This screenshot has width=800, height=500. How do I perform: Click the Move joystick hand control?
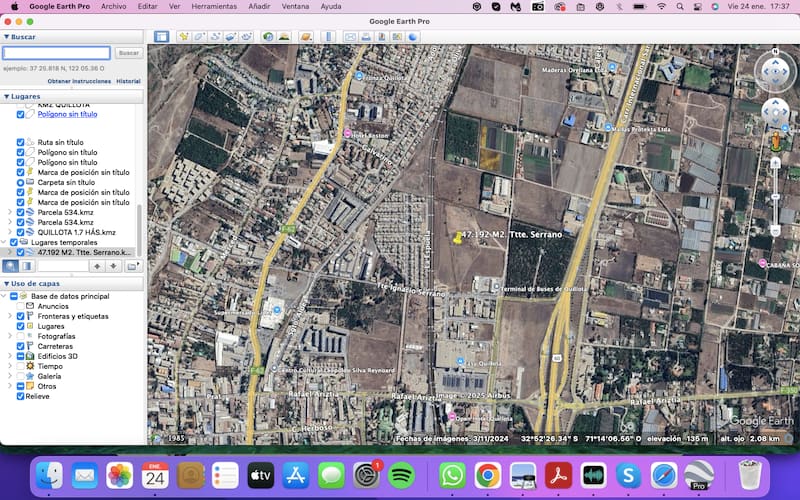click(x=775, y=112)
